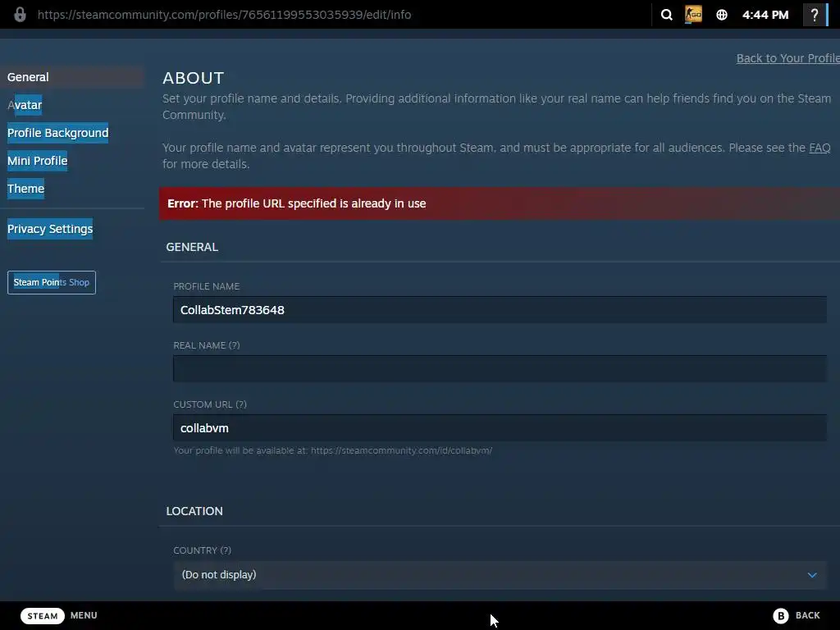Viewport: 840px width, 630px height.
Task: Click the Country dropdown chevron arrow
Action: [x=812, y=575]
